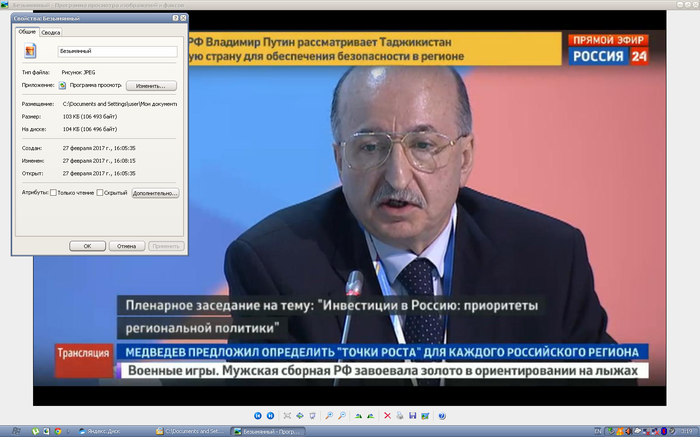Save a copy using floppy icon
The height and width of the screenshot is (437, 700).
coord(413,415)
